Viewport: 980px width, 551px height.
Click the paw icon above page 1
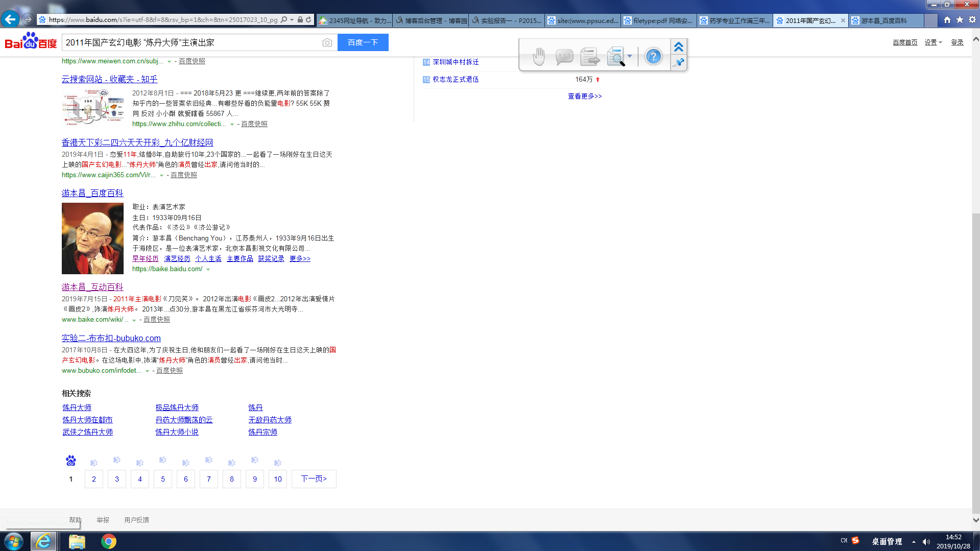click(x=71, y=461)
